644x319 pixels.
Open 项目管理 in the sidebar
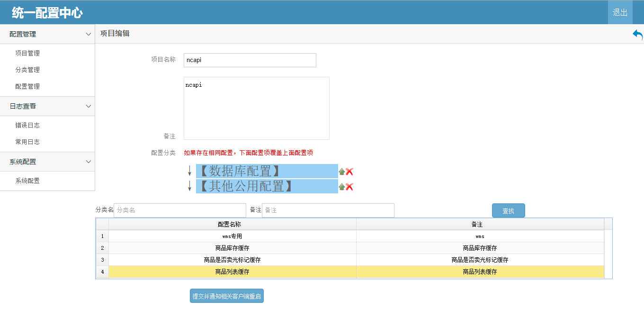pyautogui.click(x=27, y=53)
